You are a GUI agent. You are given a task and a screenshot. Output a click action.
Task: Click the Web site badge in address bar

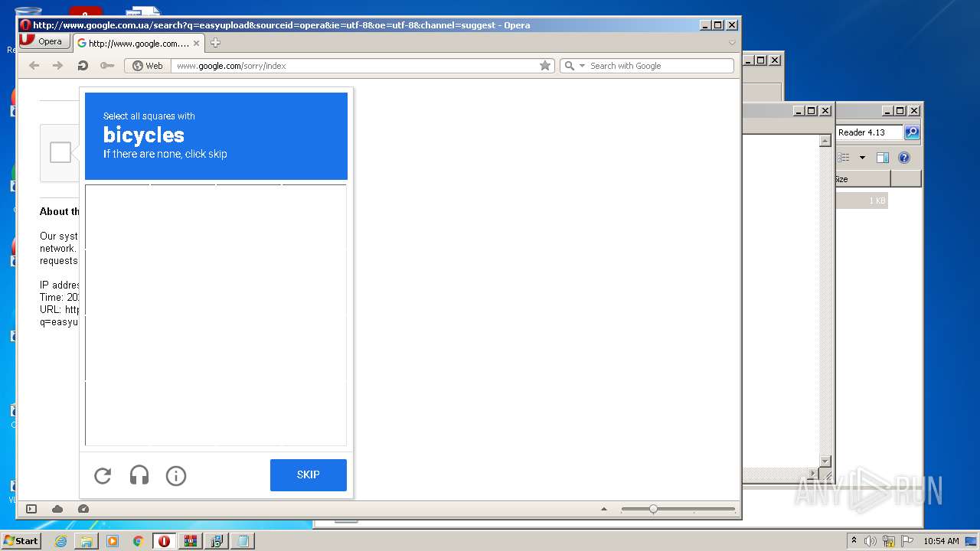(148, 66)
